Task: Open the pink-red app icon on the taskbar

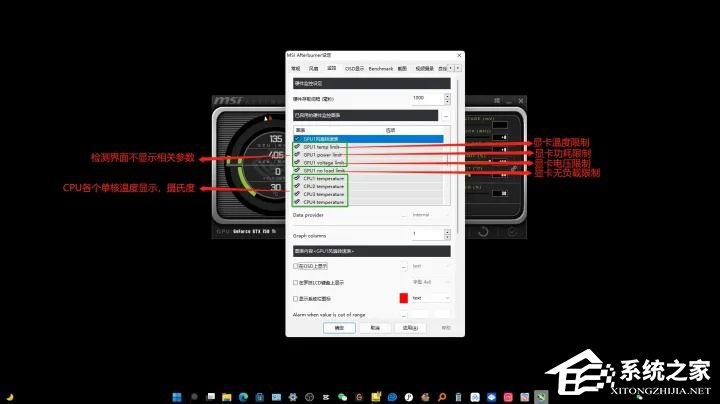Action: pos(508,397)
